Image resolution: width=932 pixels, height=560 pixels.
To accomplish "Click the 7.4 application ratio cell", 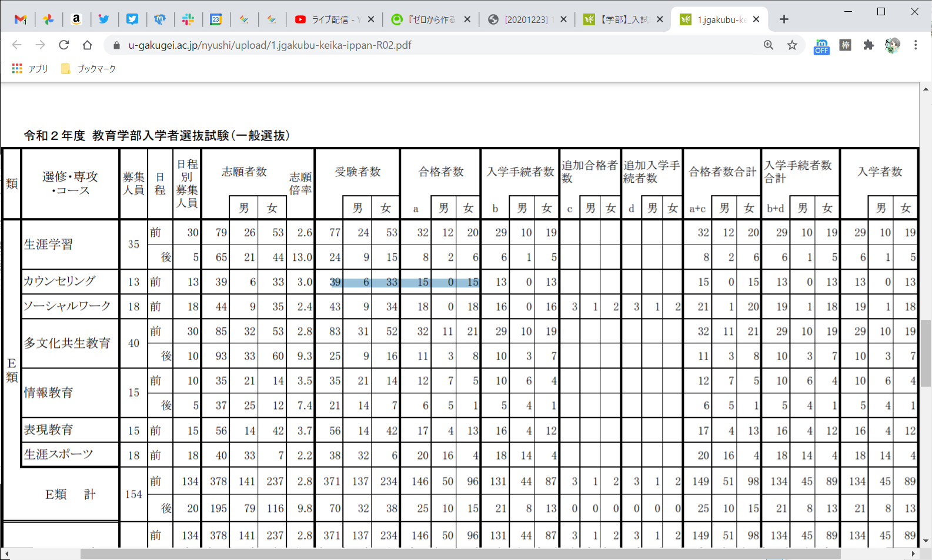I will (x=305, y=405).
